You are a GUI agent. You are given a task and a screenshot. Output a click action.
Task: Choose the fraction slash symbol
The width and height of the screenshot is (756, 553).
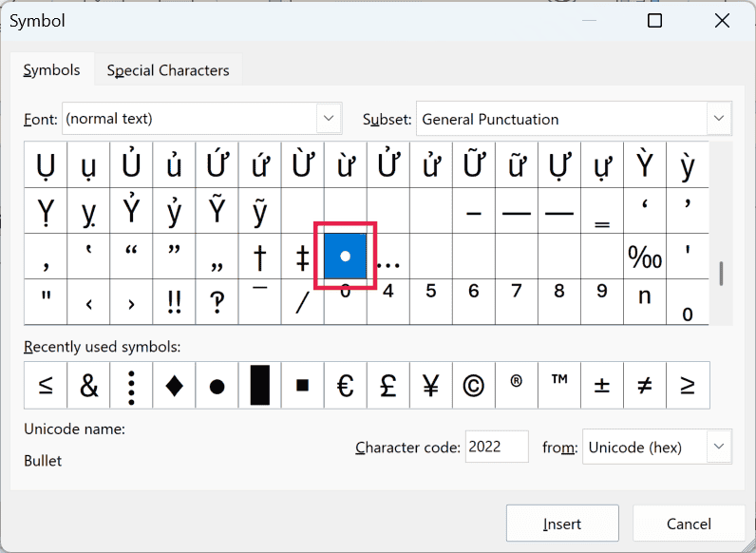302,302
